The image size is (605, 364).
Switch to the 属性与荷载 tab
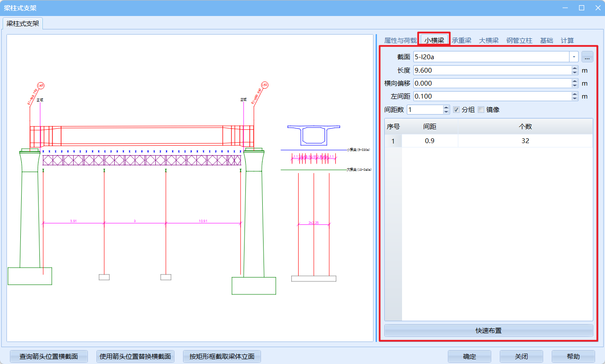point(400,41)
